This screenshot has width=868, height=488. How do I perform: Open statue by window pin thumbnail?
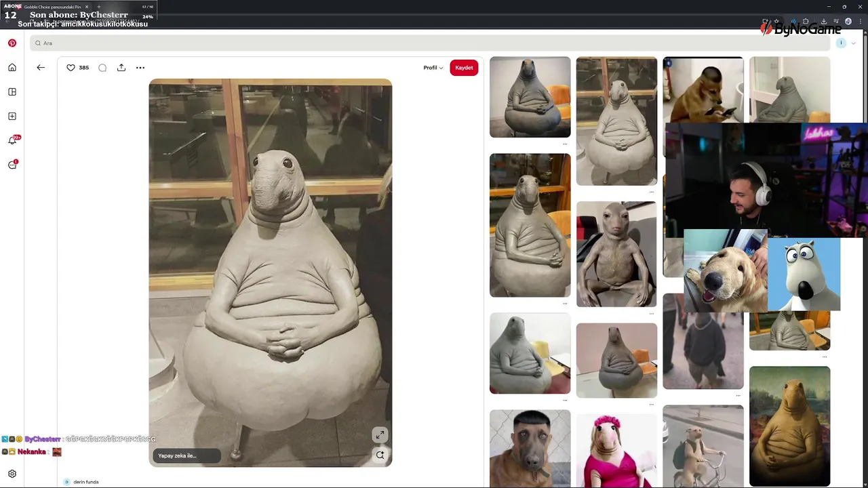coord(530,225)
